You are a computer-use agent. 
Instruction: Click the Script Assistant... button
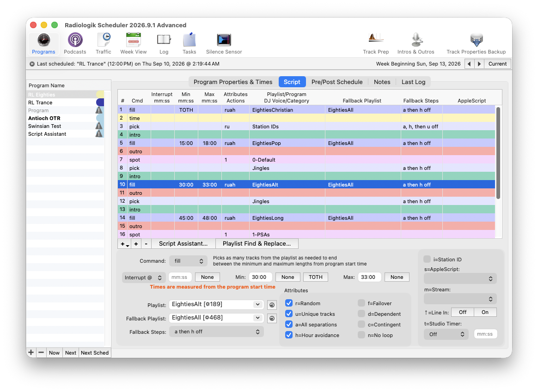183,244
